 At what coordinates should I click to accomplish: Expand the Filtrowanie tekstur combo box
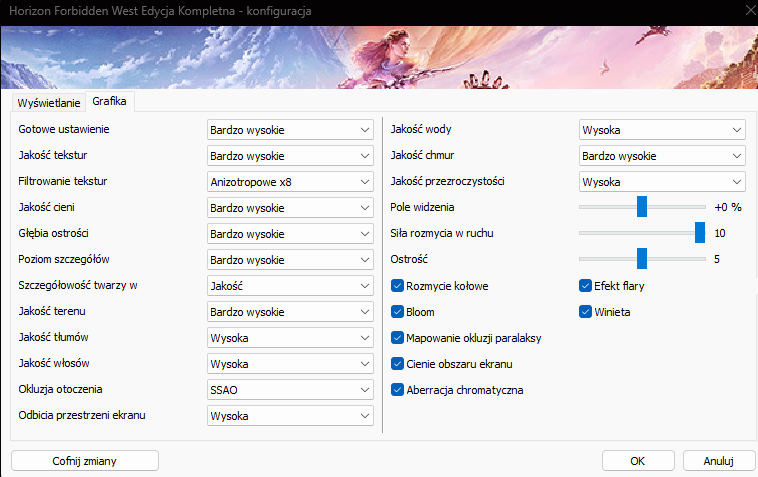click(290, 182)
